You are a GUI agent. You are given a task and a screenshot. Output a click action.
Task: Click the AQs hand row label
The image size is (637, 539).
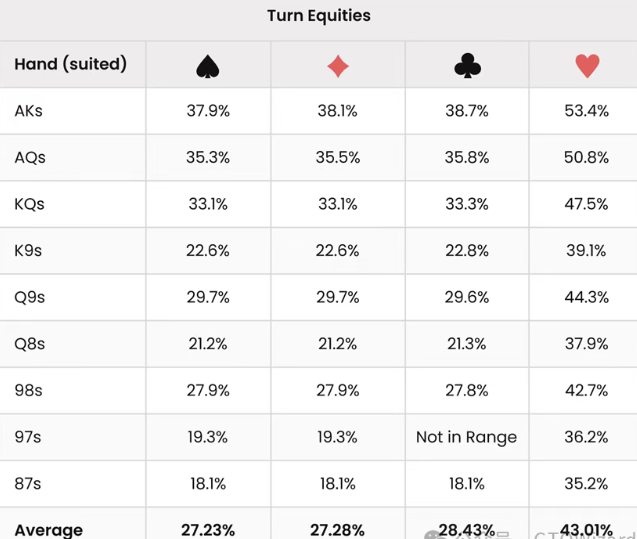coord(30,158)
